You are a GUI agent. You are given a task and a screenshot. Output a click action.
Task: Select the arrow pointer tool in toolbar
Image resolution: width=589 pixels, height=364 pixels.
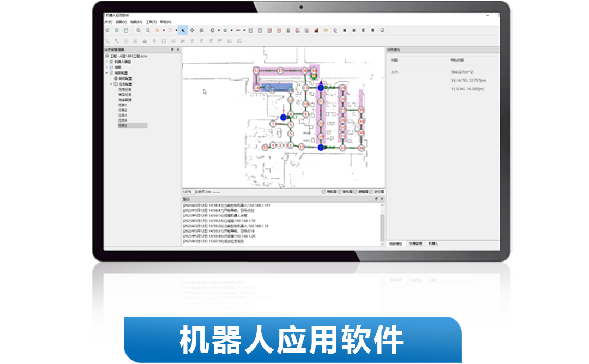pyautogui.click(x=183, y=31)
